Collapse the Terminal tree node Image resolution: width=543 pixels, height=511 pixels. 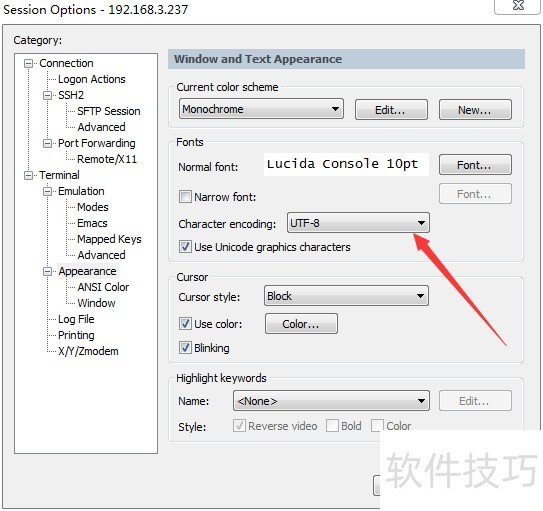tap(28, 175)
